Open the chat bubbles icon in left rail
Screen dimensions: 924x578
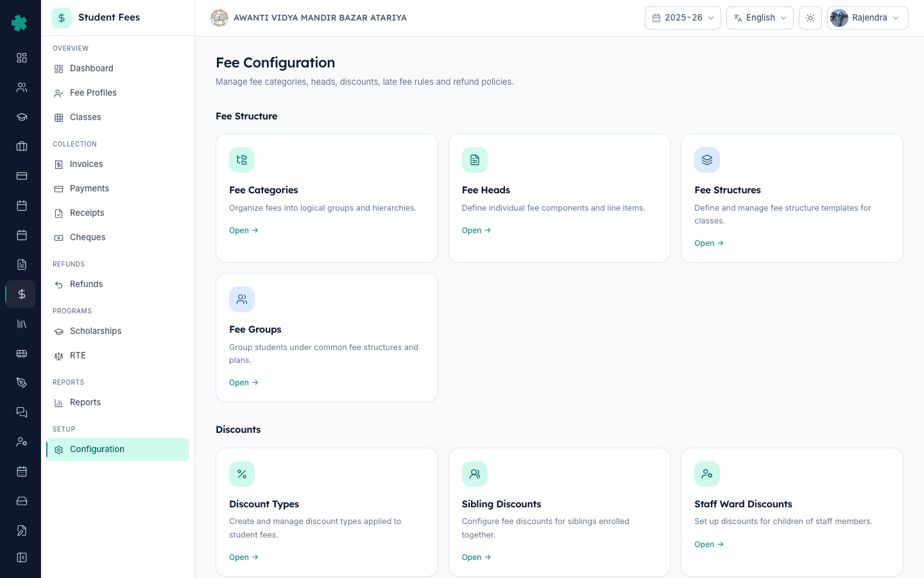pos(22,412)
